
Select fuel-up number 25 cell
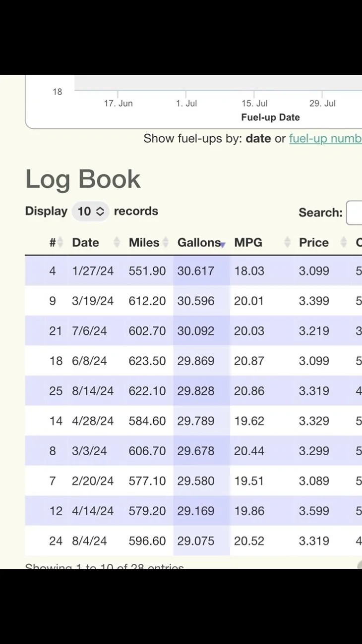click(56, 391)
